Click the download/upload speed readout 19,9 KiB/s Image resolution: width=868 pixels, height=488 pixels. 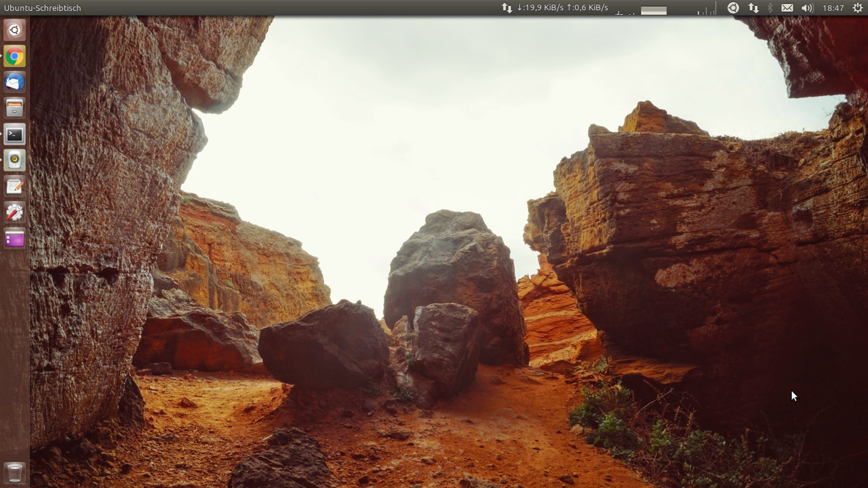pyautogui.click(x=562, y=8)
